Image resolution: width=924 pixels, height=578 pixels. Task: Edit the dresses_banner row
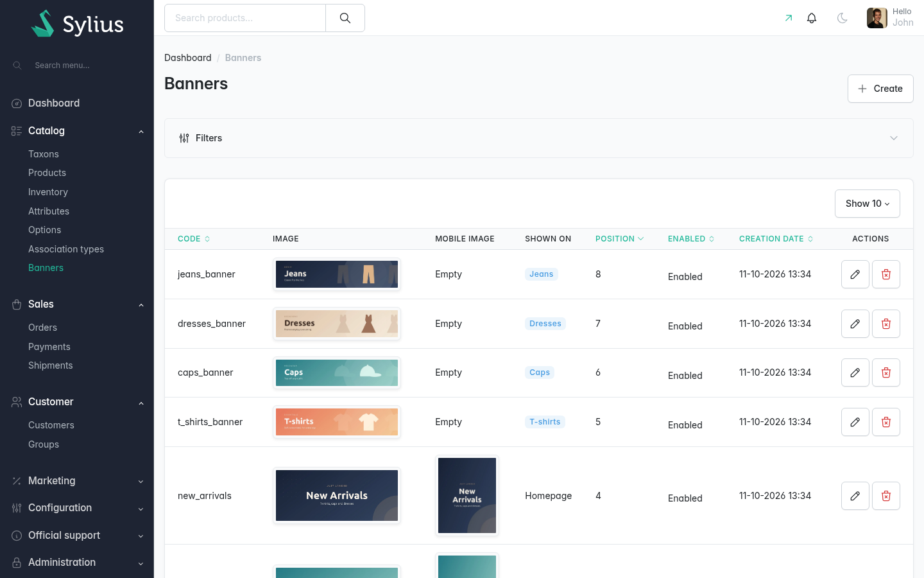(x=855, y=324)
